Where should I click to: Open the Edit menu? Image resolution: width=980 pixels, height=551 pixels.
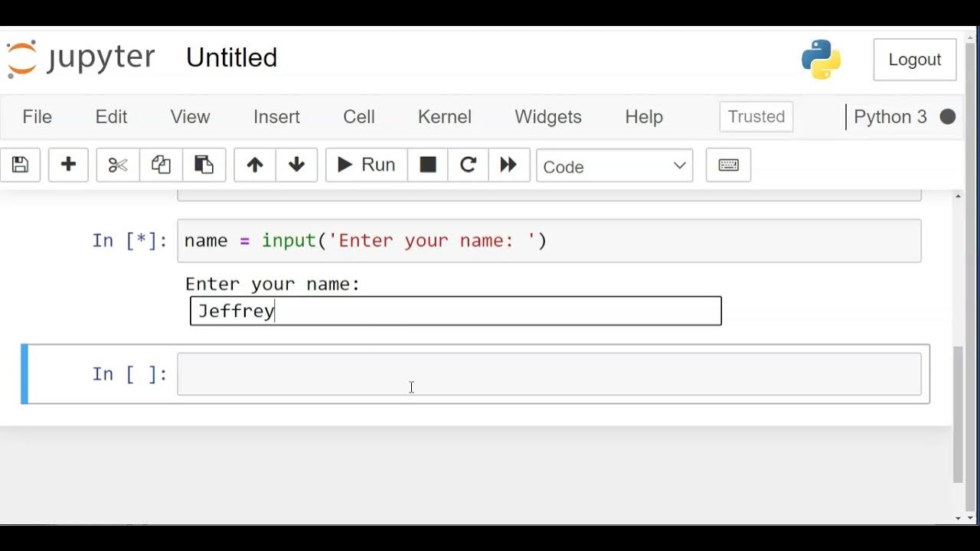pyautogui.click(x=111, y=117)
